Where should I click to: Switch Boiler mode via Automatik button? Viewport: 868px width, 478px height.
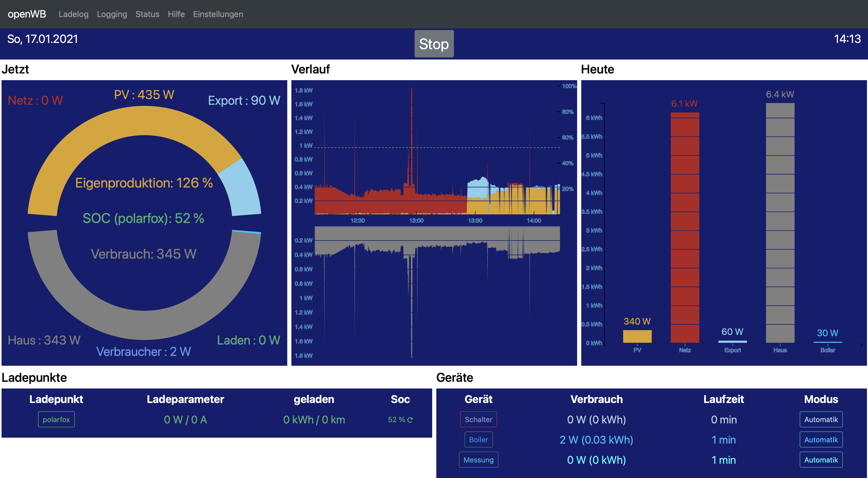point(821,440)
